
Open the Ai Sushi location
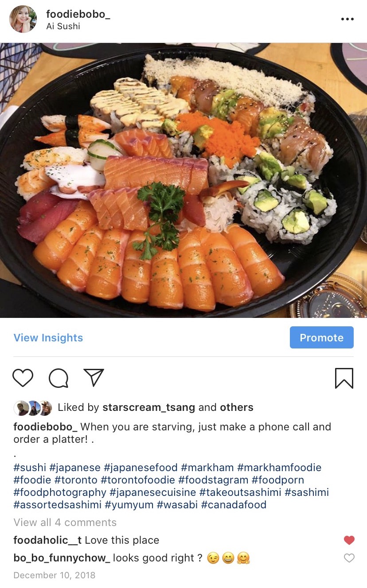pos(63,27)
